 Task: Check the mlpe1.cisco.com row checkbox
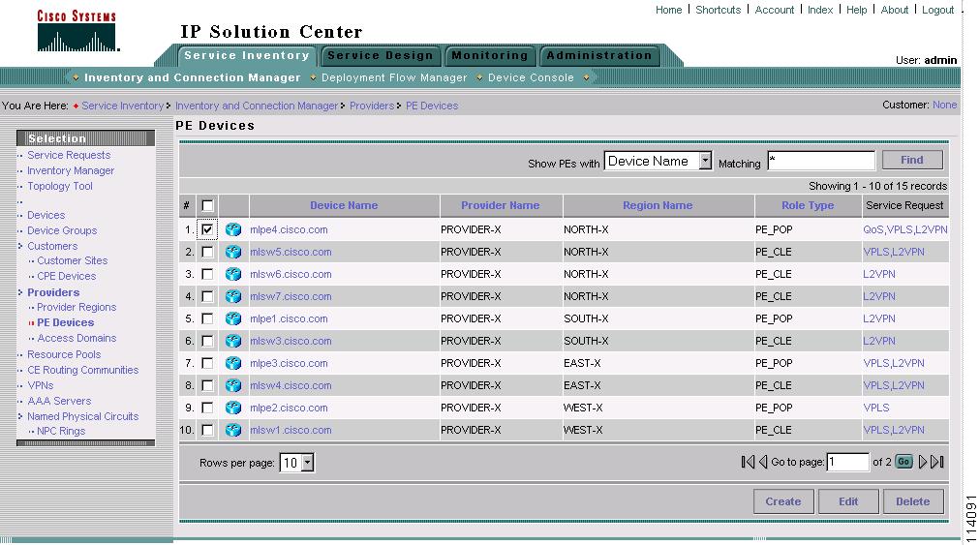pos(207,318)
